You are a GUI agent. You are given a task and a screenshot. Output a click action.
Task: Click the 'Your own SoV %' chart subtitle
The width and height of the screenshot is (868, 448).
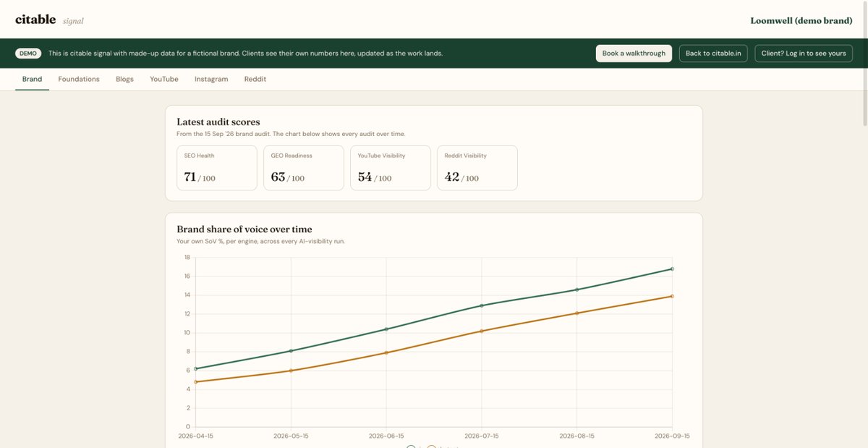pyautogui.click(x=261, y=241)
